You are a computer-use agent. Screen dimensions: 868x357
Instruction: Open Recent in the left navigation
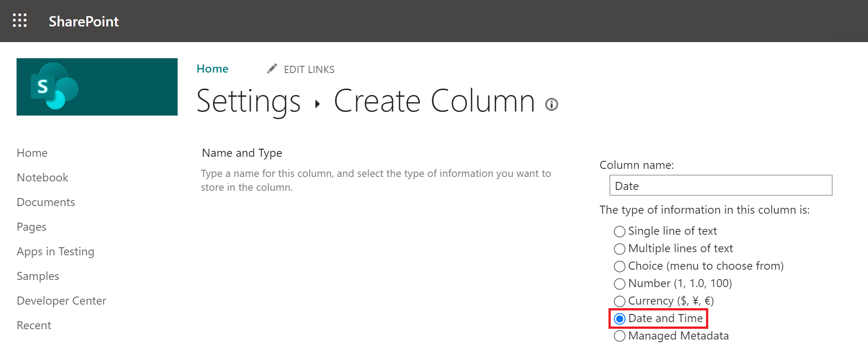click(34, 325)
